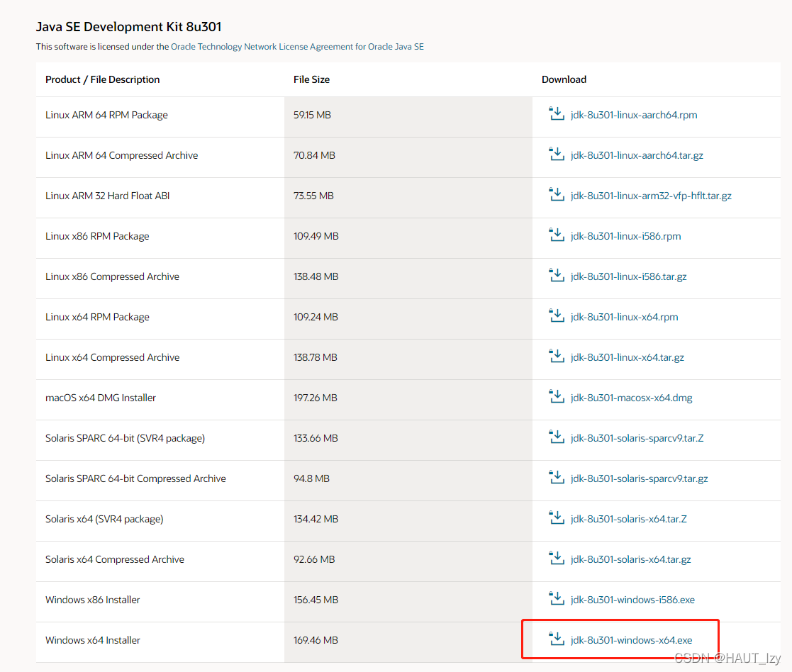This screenshot has height=672, width=792.
Task: Select Linux x86 Compressed Archive text
Action: click(x=112, y=276)
